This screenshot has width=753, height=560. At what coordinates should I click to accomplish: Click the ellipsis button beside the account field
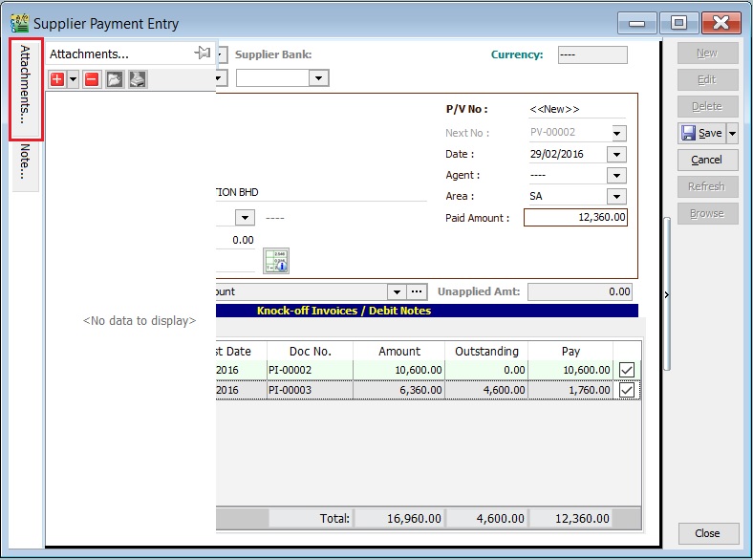coord(417,291)
